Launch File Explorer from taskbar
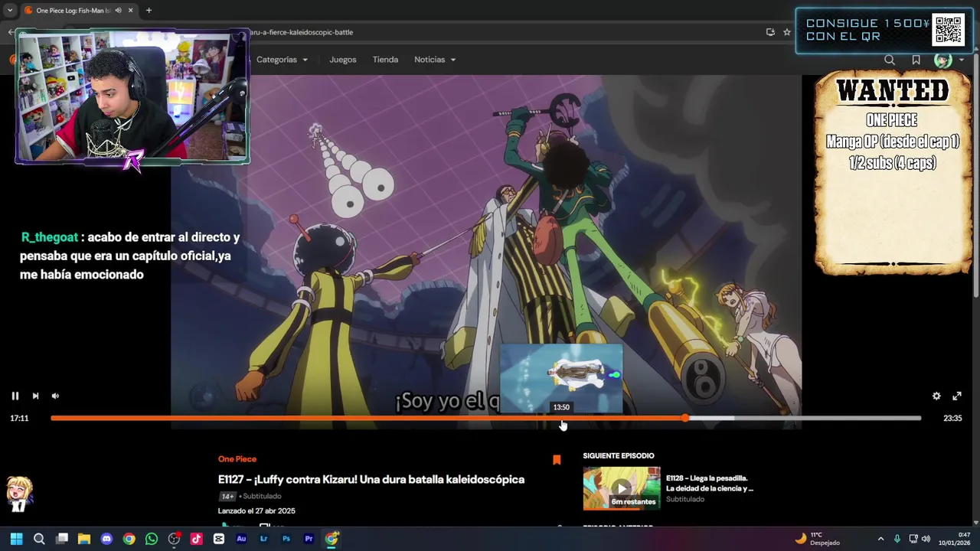The height and width of the screenshot is (551, 980). pos(84,539)
